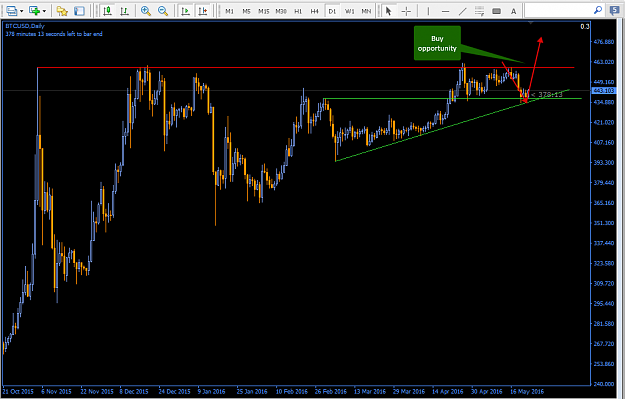This screenshot has height=399, width=625.
Task: Toggle chart Auto Scroll button
Action: click(185, 11)
